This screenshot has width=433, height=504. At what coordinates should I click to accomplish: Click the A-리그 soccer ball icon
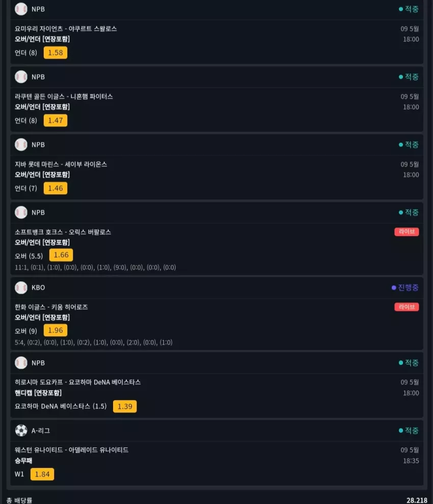tap(21, 431)
